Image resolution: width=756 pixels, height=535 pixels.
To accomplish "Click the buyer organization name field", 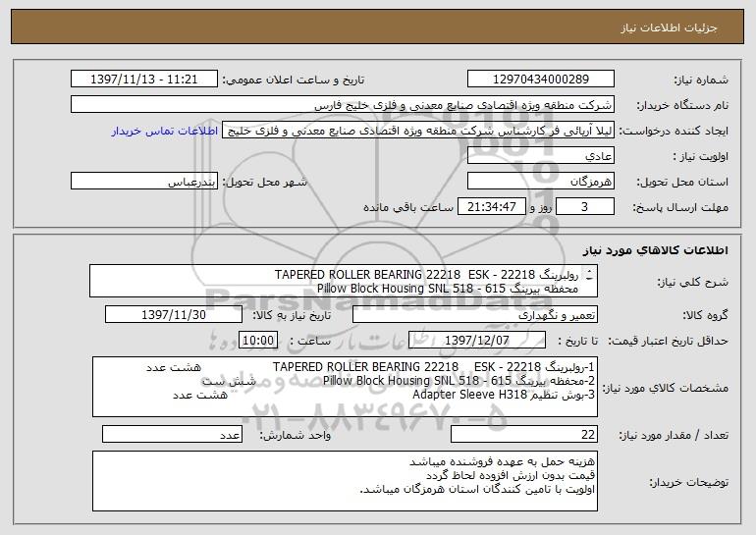I will pos(343,105).
